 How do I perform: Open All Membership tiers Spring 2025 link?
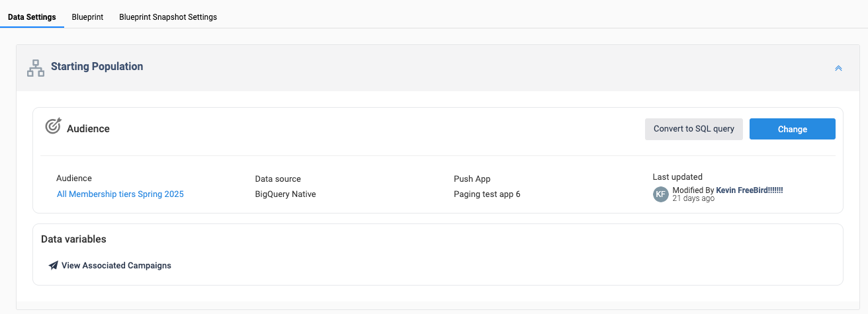tap(120, 194)
